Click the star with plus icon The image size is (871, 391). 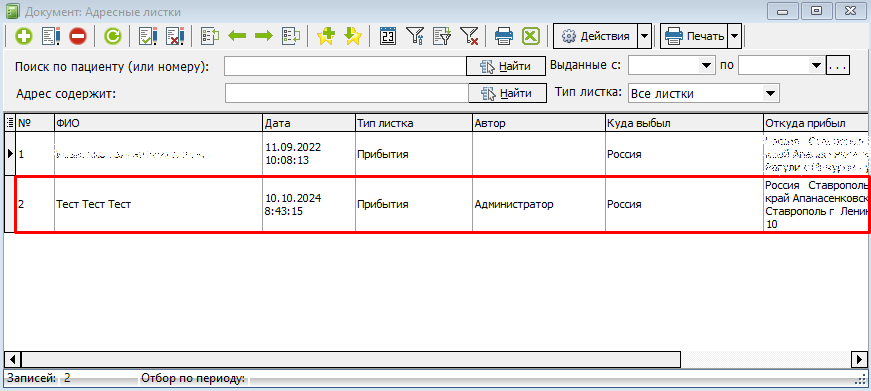pyautogui.click(x=326, y=37)
